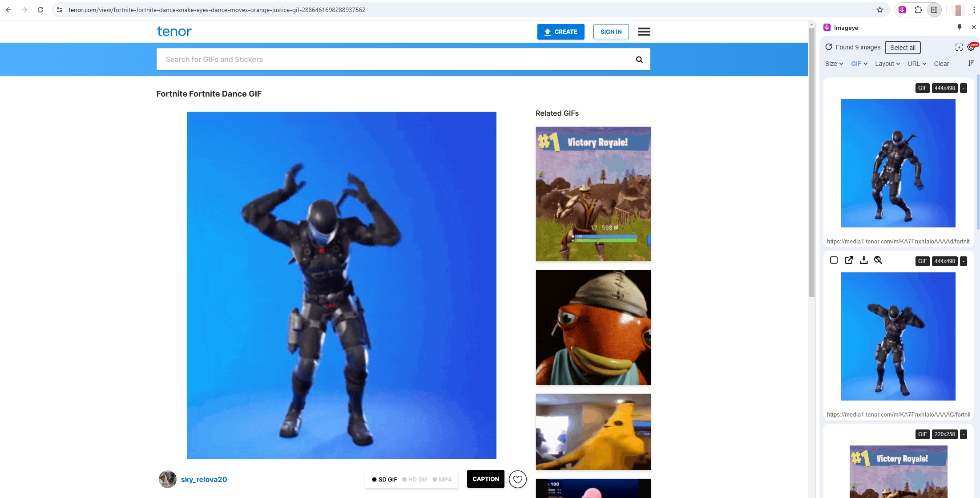The width and height of the screenshot is (980, 498).
Task: Open sky_relova20 avatar image
Action: pyautogui.click(x=168, y=479)
